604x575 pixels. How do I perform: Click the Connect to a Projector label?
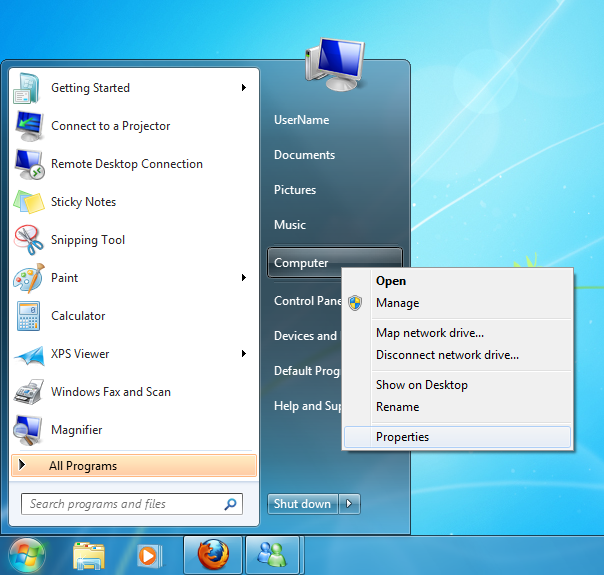point(111,126)
